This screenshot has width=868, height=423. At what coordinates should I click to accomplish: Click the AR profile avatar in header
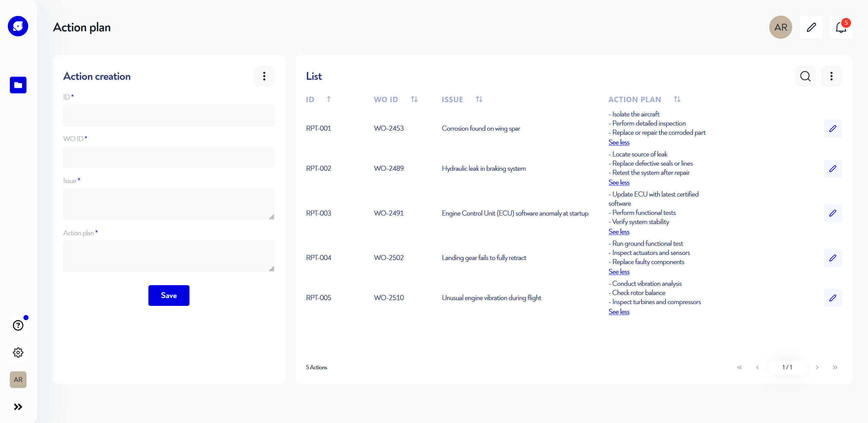[x=781, y=27]
